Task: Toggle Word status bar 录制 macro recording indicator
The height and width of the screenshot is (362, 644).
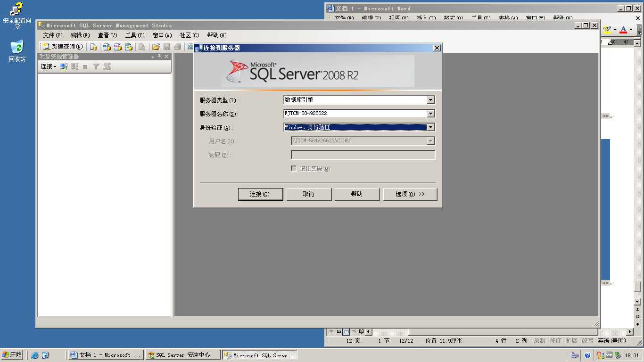Action: point(539,341)
